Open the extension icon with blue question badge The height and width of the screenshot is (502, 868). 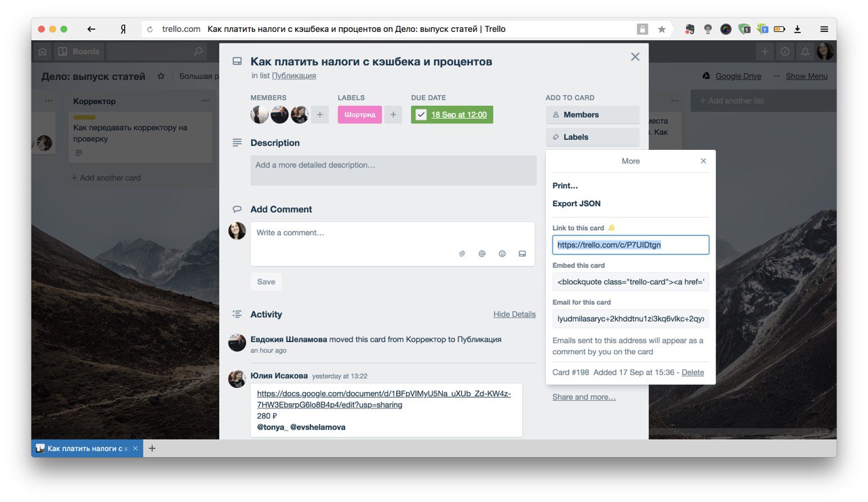click(763, 29)
